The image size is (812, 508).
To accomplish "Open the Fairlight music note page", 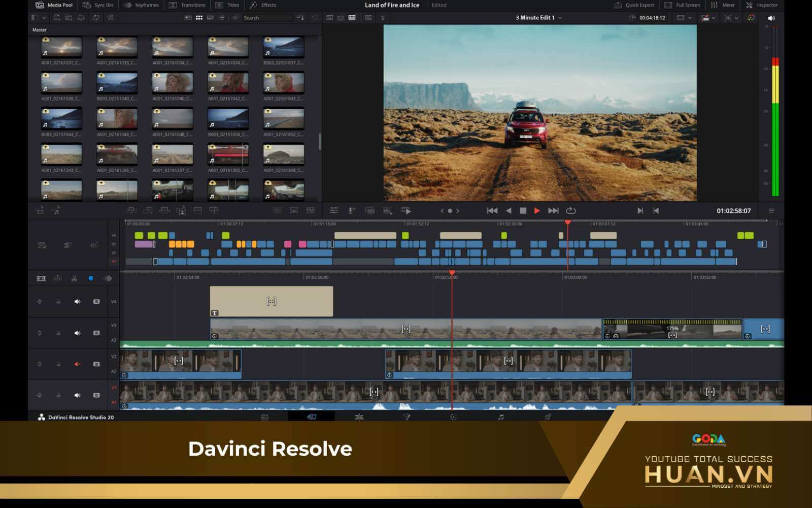I will pos(501,417).
